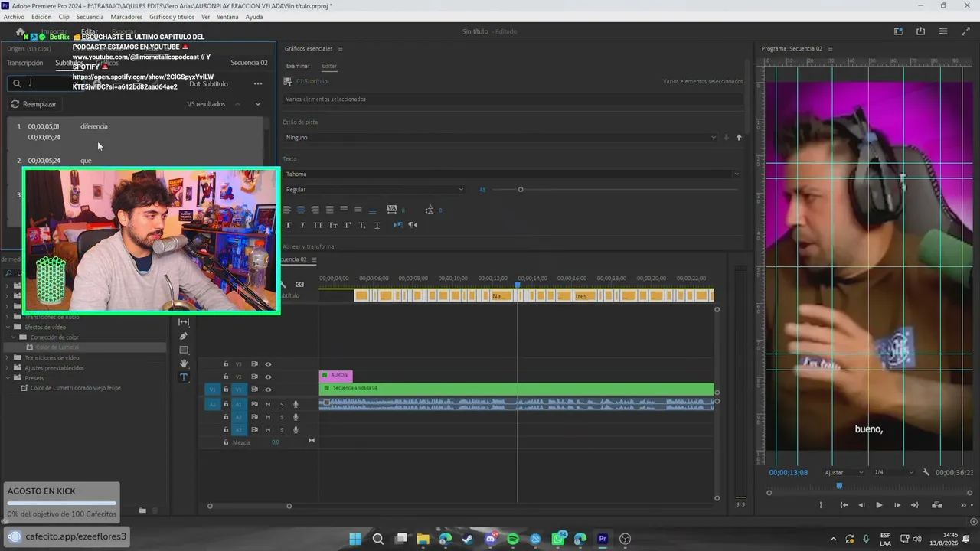Toggle lock on V2 track
Screen dimensions: 980x551
pos(226,377)
